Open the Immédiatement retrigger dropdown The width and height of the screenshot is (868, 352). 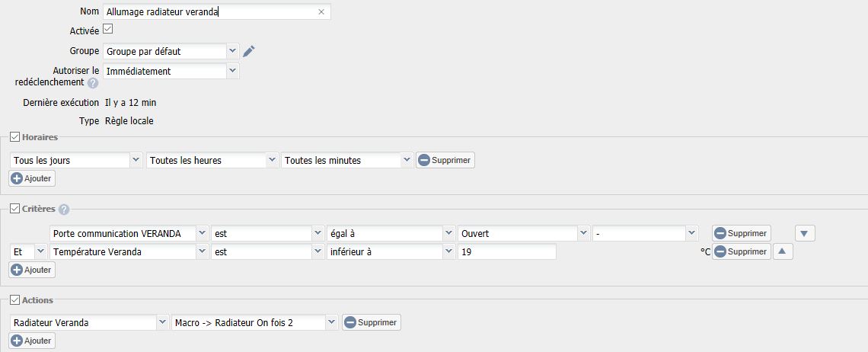coord(233,71)
